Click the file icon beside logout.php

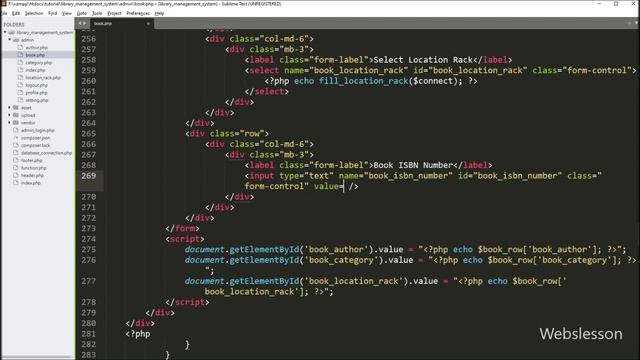[x=20, y=85]
